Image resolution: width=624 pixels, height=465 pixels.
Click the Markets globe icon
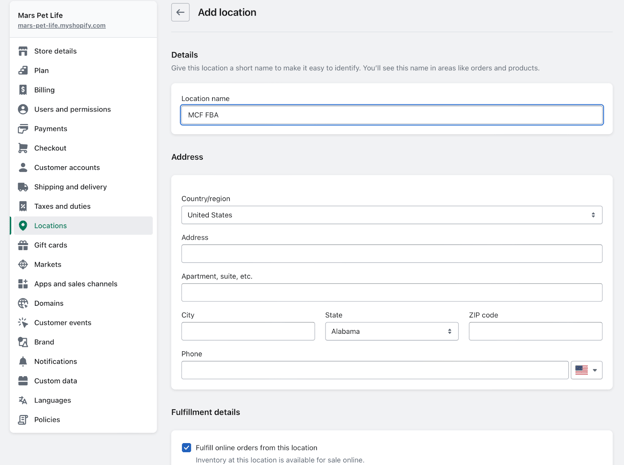coord(23,264)
